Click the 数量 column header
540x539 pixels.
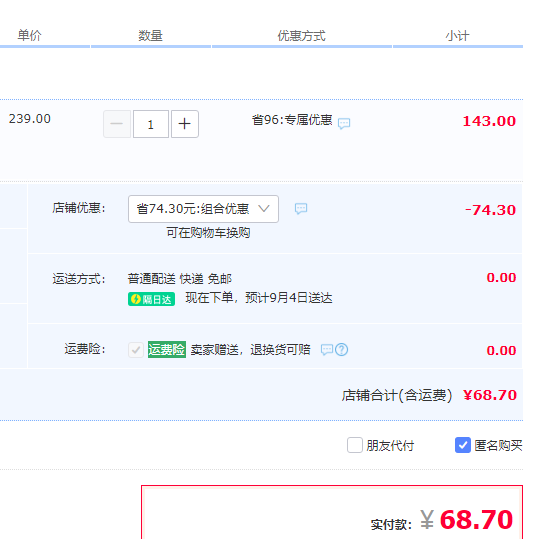[150, 35]
